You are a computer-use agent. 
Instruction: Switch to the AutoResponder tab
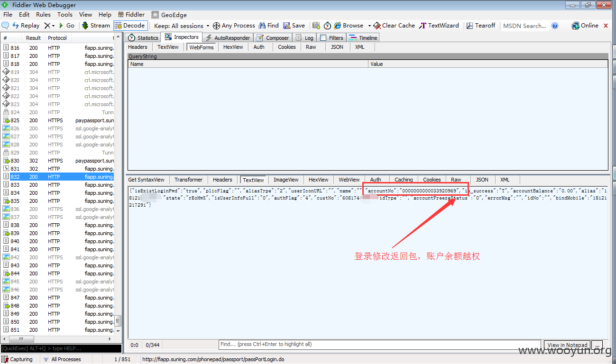pyautogui.click(x=227, y=37)
